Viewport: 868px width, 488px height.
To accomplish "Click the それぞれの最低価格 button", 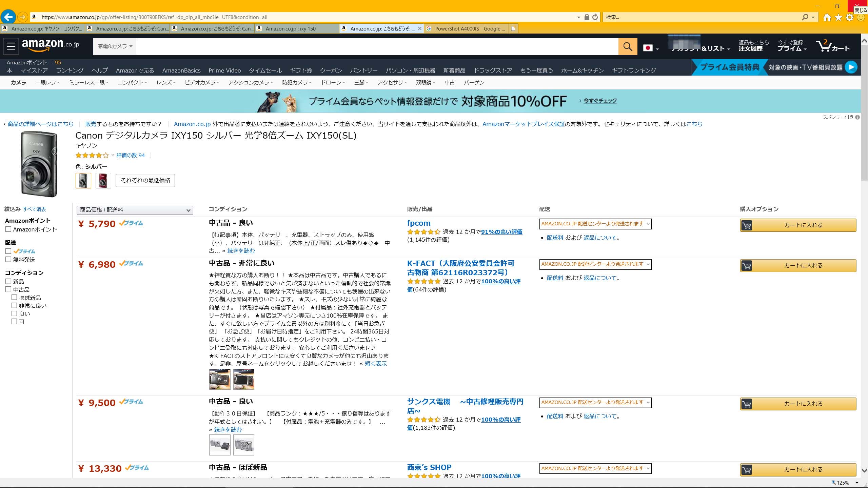I will [x=145, y=180].
